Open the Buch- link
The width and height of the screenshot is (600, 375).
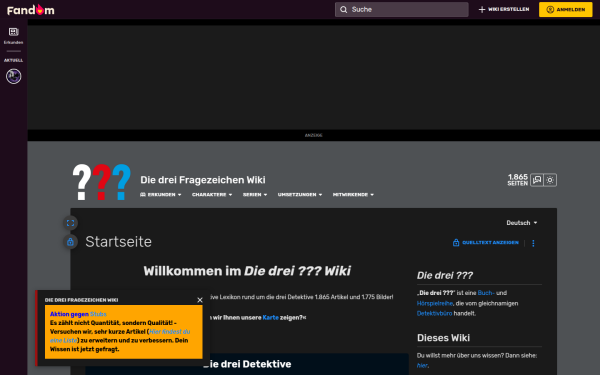pyautogui.click(x=486, y=293)
